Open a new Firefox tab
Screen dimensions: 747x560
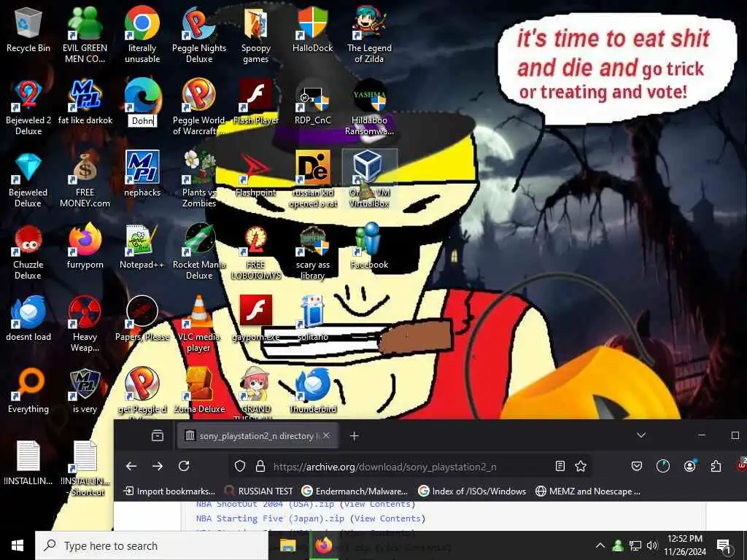(354, 436)
